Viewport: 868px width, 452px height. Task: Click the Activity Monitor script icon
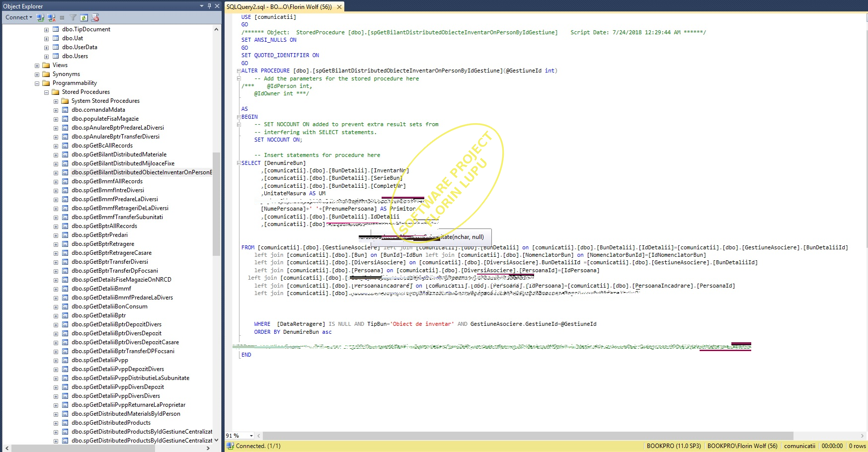[x=95, y=17]
